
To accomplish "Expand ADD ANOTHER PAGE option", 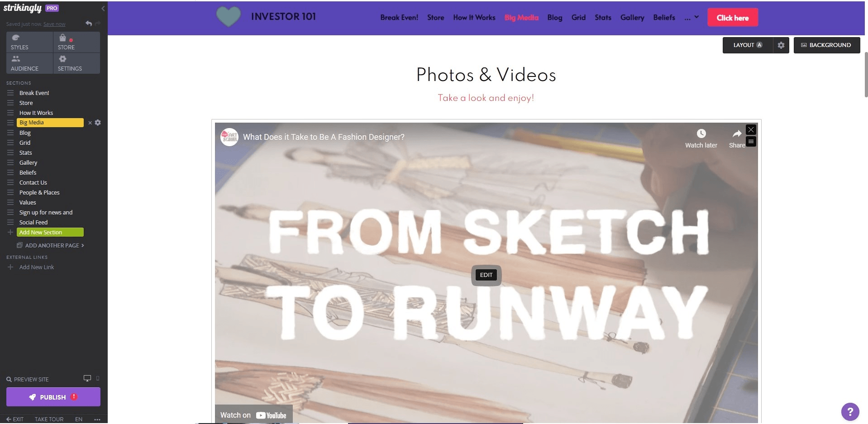I will (x=50, y=245).
